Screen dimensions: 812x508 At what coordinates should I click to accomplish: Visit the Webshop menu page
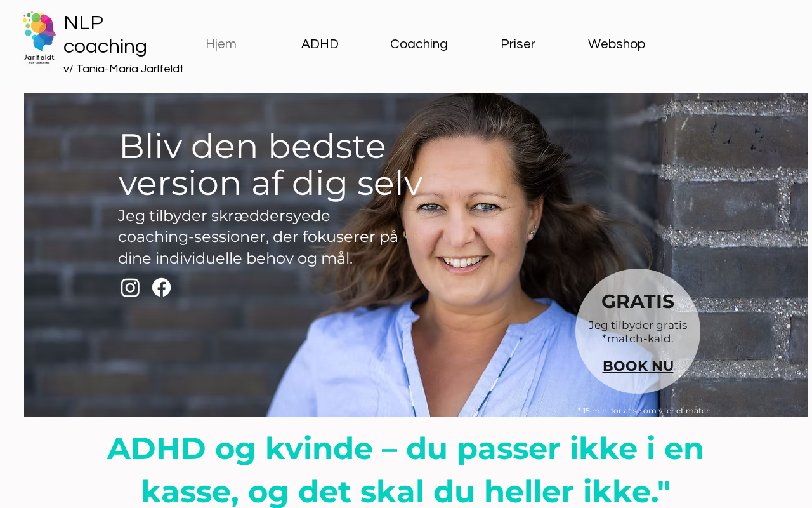point(617,44)
